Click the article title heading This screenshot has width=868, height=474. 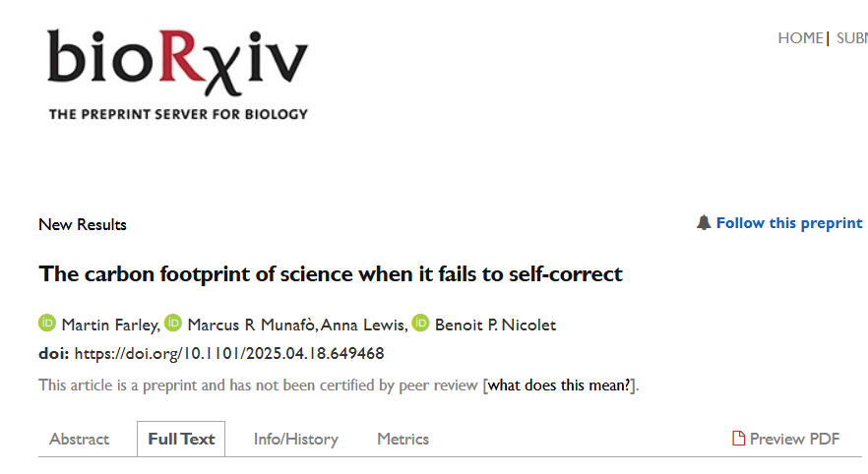[x=331, y=274]
